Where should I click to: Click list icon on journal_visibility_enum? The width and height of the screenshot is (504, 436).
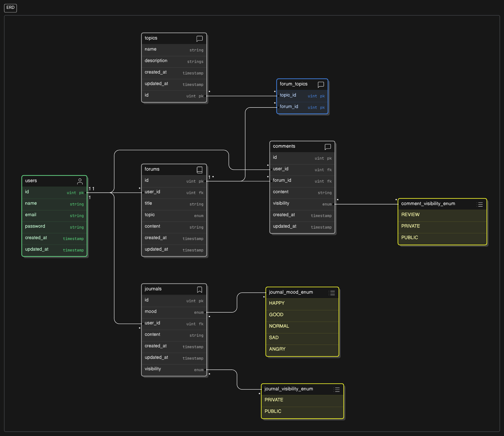pos(337,390)
